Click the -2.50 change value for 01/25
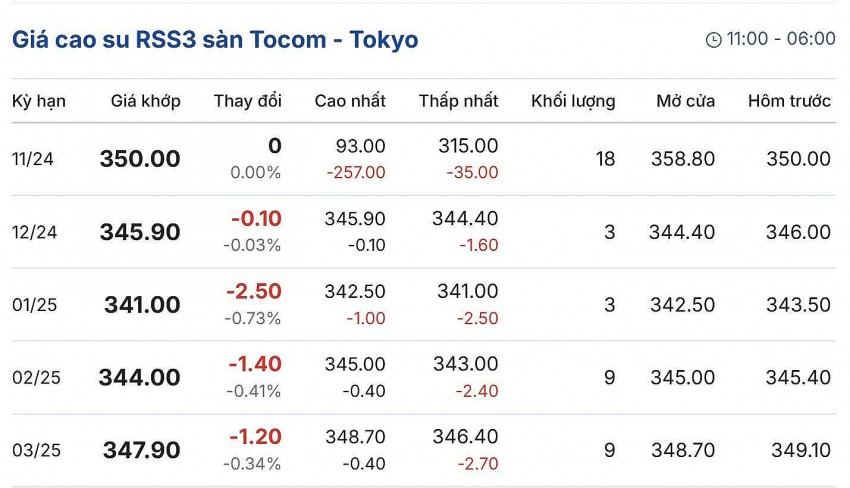This screenshot has width=850, height=488. tap(256, 291)
